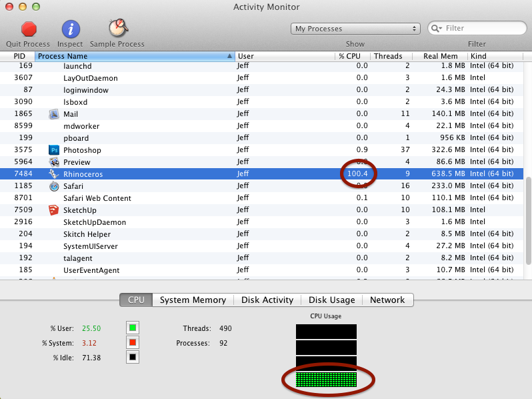Viewport: 532px width, 399px height.
Task: Select the Mail process name
Action: [71, 114]
